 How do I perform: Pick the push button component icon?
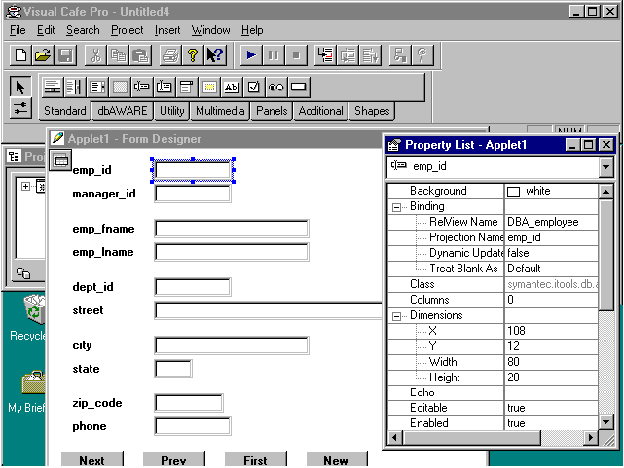pyautogui.click(x=298, y=86)
